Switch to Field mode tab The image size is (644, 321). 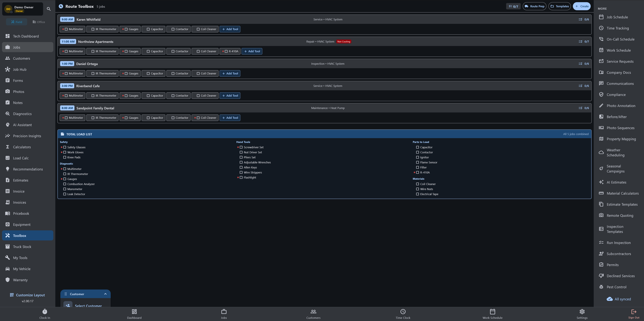(x=17, y=22)
